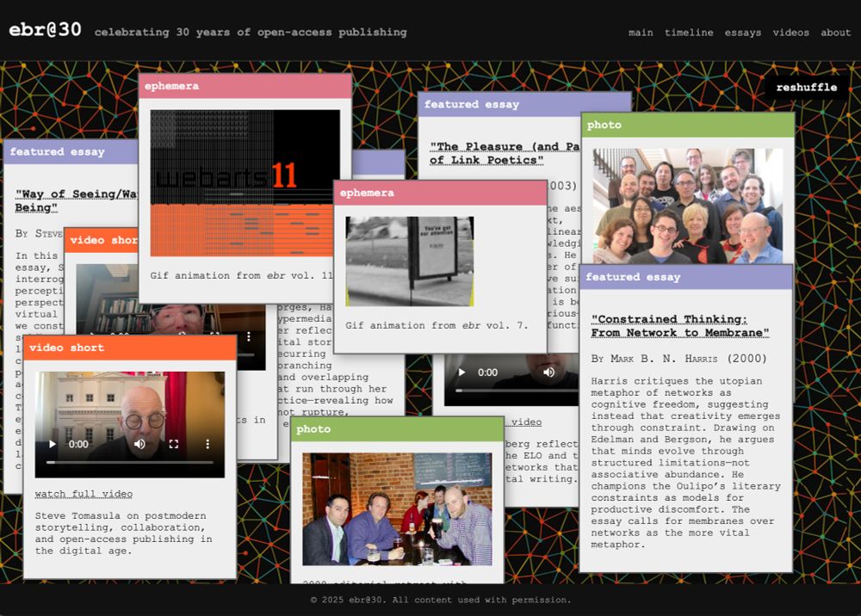Click the vol. 7 billboard gif image
Screen dimensions: 861x616
pos(410,261)
